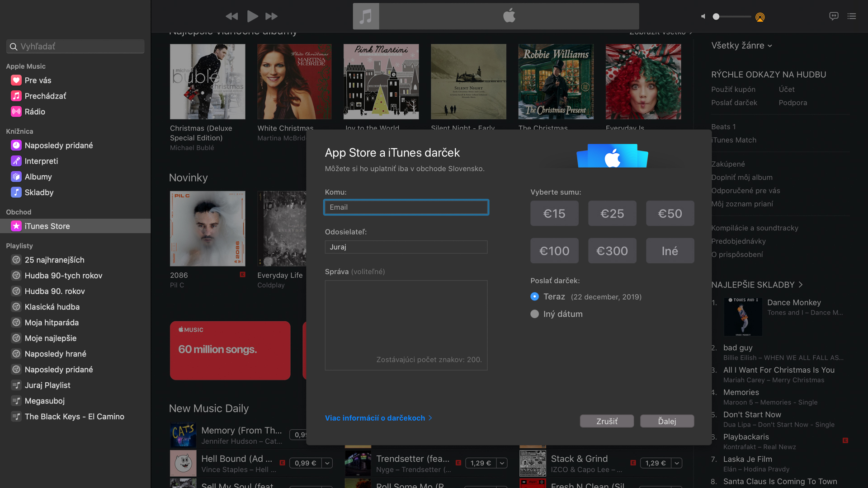This screenshot has height=488, width=868.
Task: Open The Black Keys - El Camino playlist
Action: [x=75, y=417]
